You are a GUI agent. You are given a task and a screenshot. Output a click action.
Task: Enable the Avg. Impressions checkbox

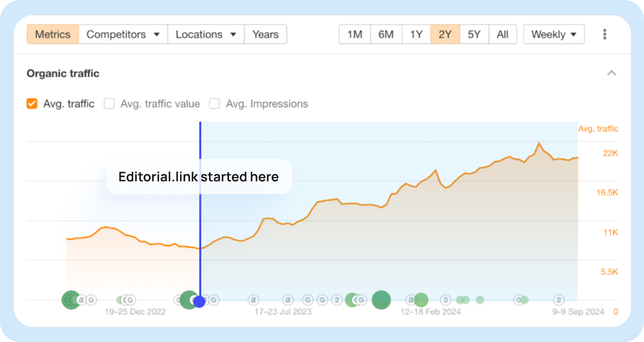[x=214, y=104]
